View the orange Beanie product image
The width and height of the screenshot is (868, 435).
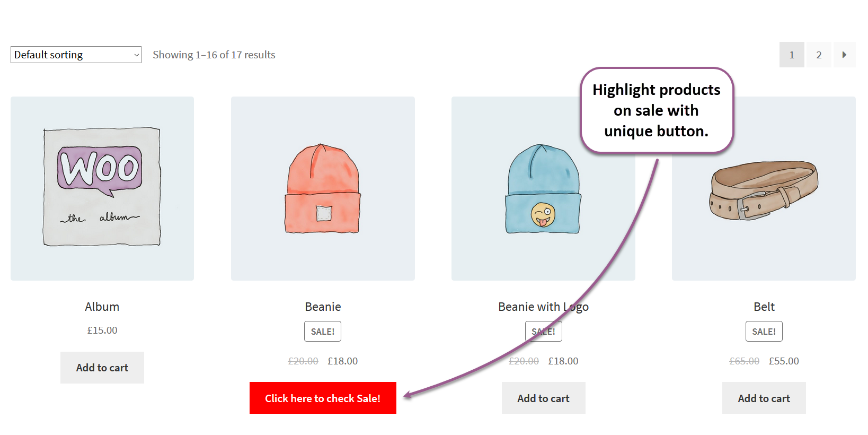323,188
